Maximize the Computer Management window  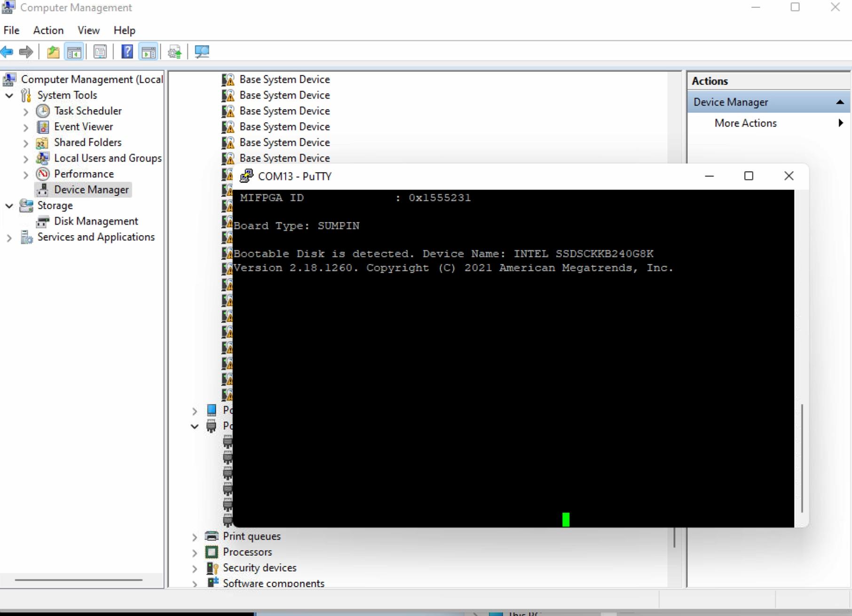point(795,7)
